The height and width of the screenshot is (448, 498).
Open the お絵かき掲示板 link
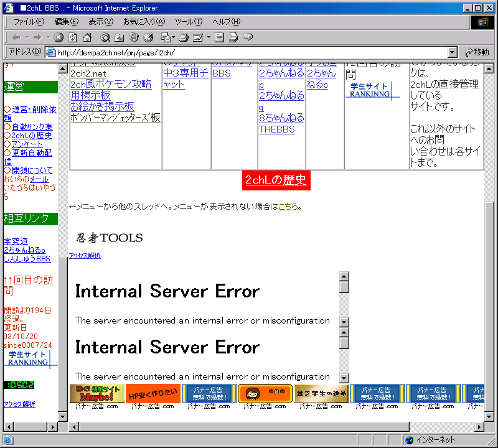point(102,106)
